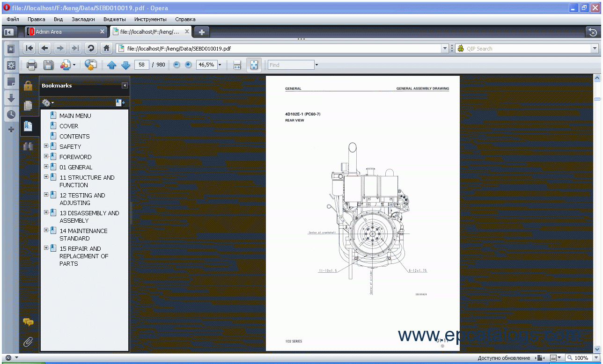Click the page number field

(141, 65)
